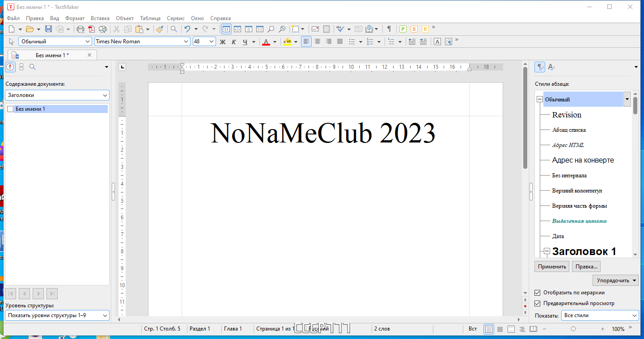Open the 'Упорядочить' dropdown button
Screen dimensions: 644x339
click(616, 280)
